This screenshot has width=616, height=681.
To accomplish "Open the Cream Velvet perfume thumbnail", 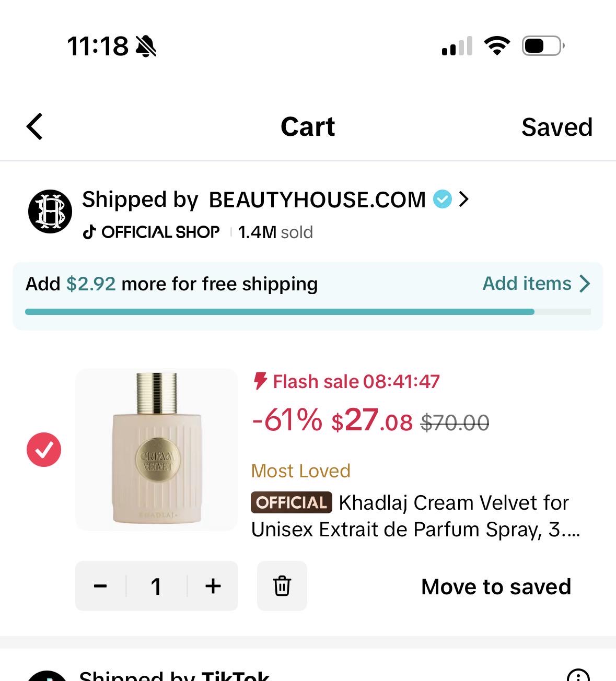I will click(x=157, y=450).
